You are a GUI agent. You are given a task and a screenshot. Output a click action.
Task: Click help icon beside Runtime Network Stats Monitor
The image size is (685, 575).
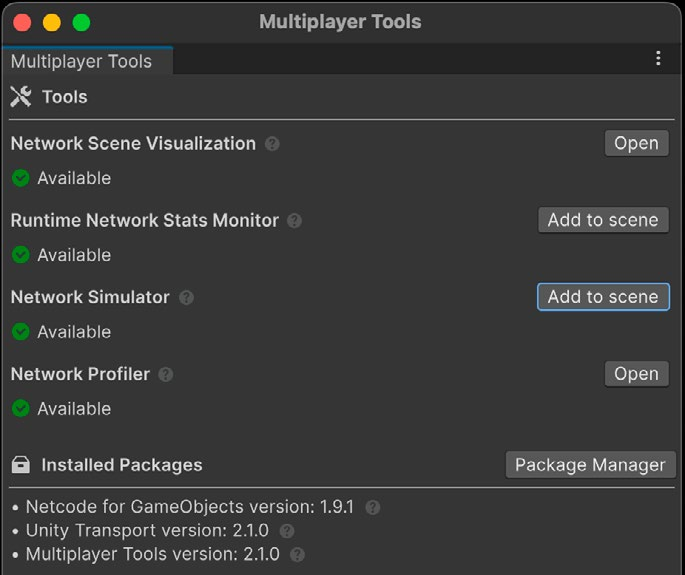[x=294, y=221]
